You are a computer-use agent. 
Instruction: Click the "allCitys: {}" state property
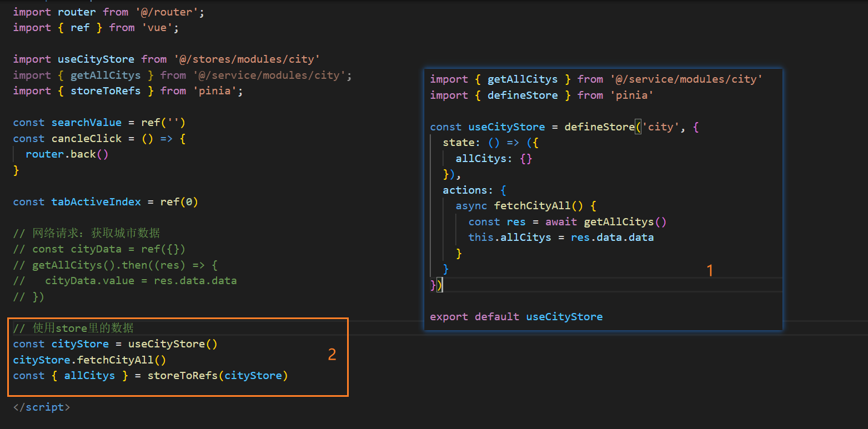click(494, 158)
